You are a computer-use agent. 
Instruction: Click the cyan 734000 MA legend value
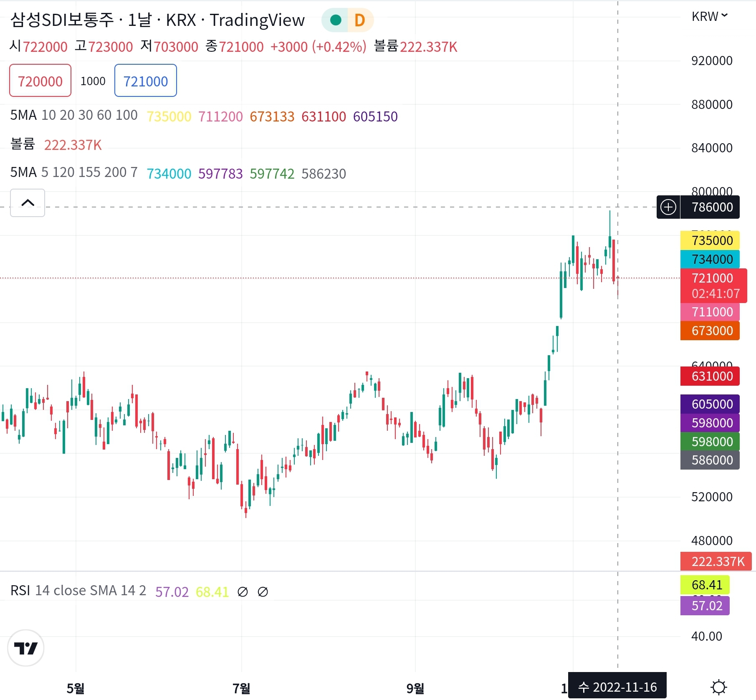pos(169,174)
